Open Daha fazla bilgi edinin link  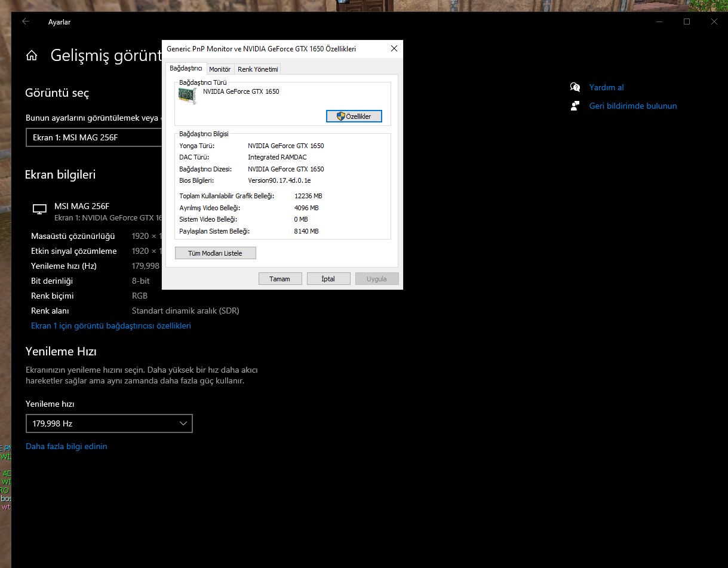click(66, 446)
